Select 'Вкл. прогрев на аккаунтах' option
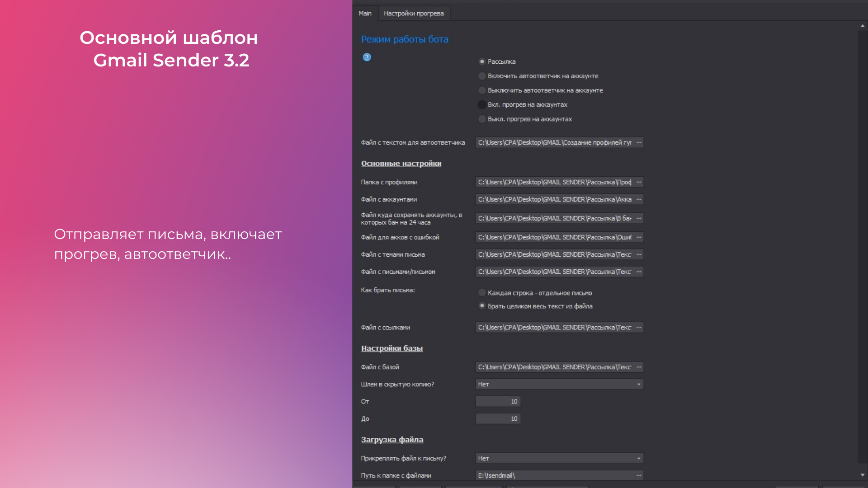868x488 pixels. point(482,105)
